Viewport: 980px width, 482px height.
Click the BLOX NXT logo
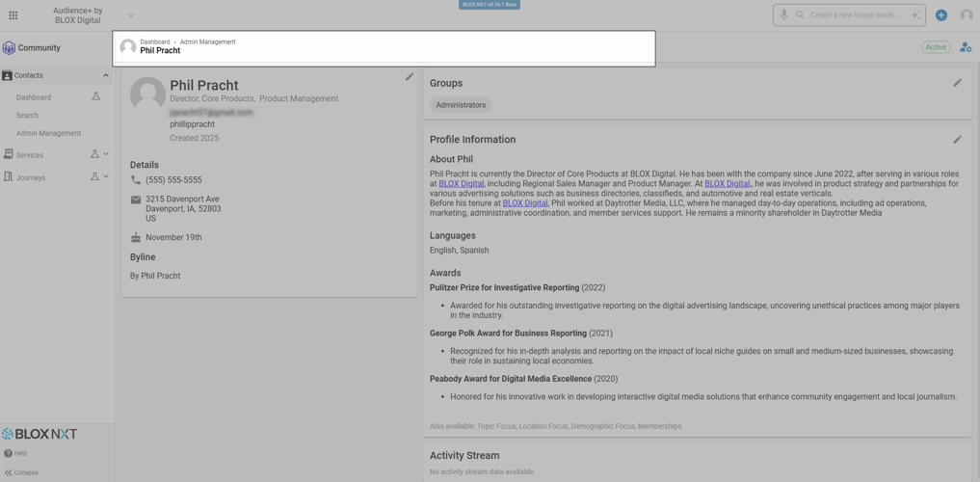click(40, 434)
